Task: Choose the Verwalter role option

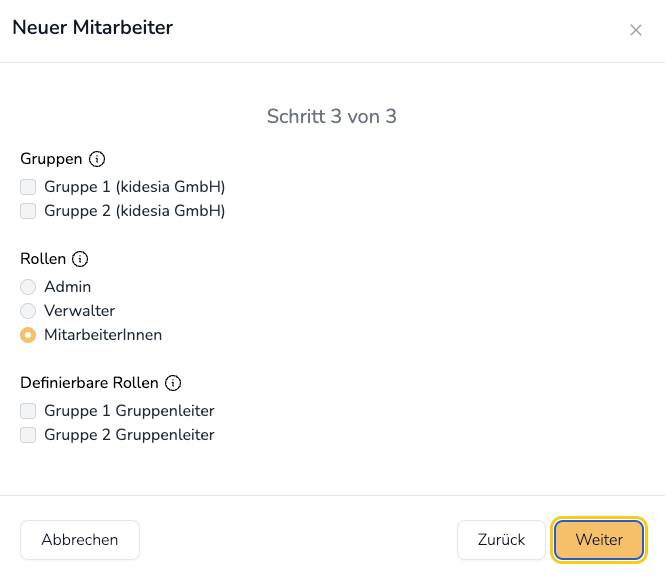Action: 28,311
